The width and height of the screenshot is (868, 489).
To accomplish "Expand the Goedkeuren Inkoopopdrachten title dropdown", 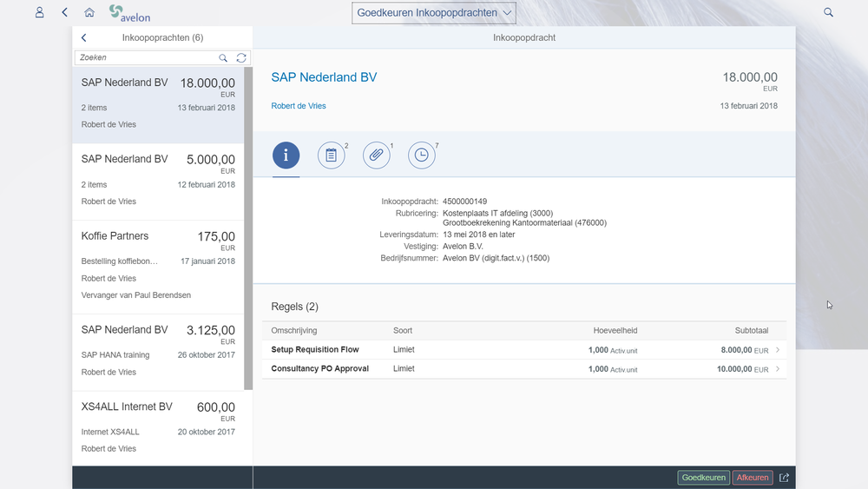I will coord(434,13).
